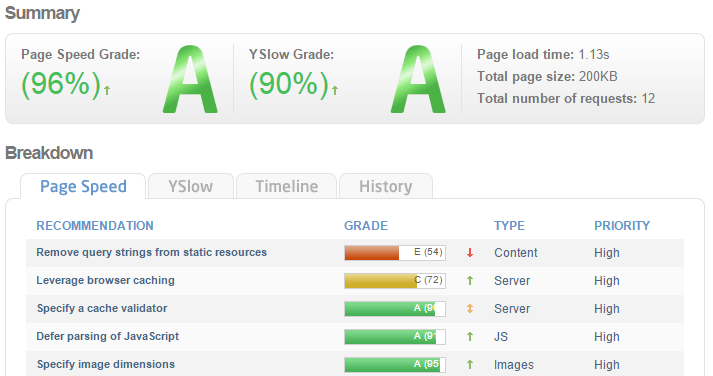This screenshot has height=376, width=713.
Task: Click the up arrow beside 96% score
Action: 107,90
